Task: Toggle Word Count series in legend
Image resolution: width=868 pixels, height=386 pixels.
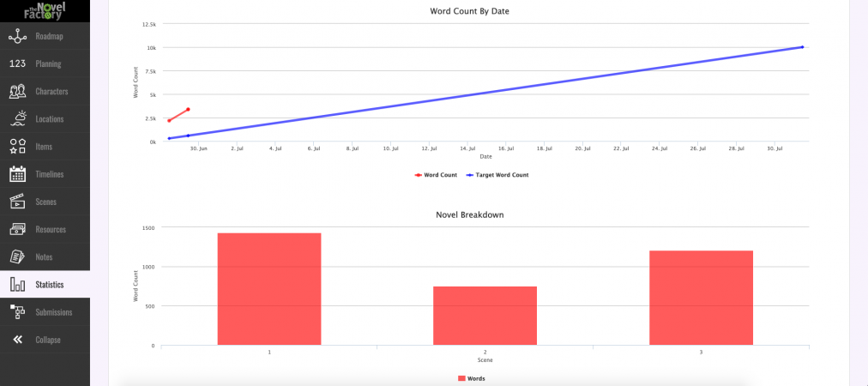Action: coord(436,175)
